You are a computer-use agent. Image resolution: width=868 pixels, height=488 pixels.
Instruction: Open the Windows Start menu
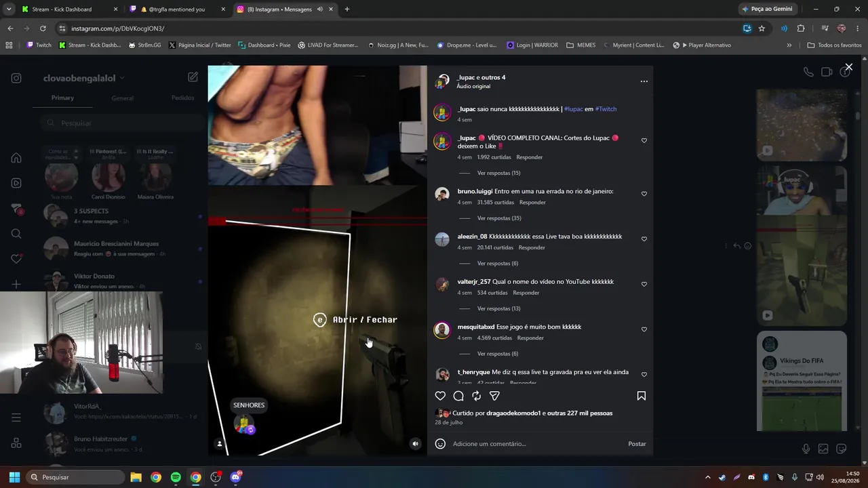click(14, 477)
